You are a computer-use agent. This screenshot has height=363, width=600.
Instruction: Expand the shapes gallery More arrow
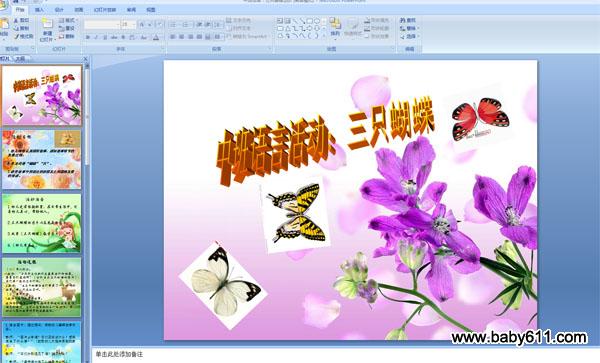coord(324,36)
